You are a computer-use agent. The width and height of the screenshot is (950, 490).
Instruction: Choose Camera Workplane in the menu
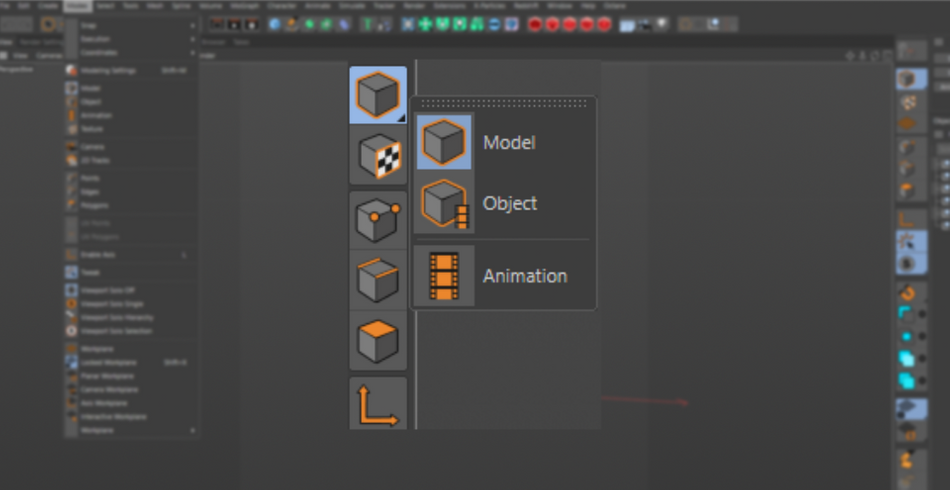pos(131,389)
